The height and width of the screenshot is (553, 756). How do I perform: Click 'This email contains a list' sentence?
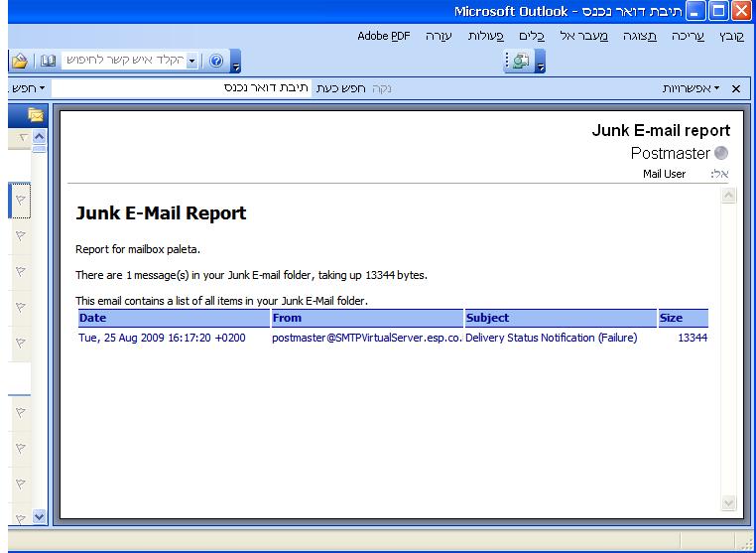point(222,301)
